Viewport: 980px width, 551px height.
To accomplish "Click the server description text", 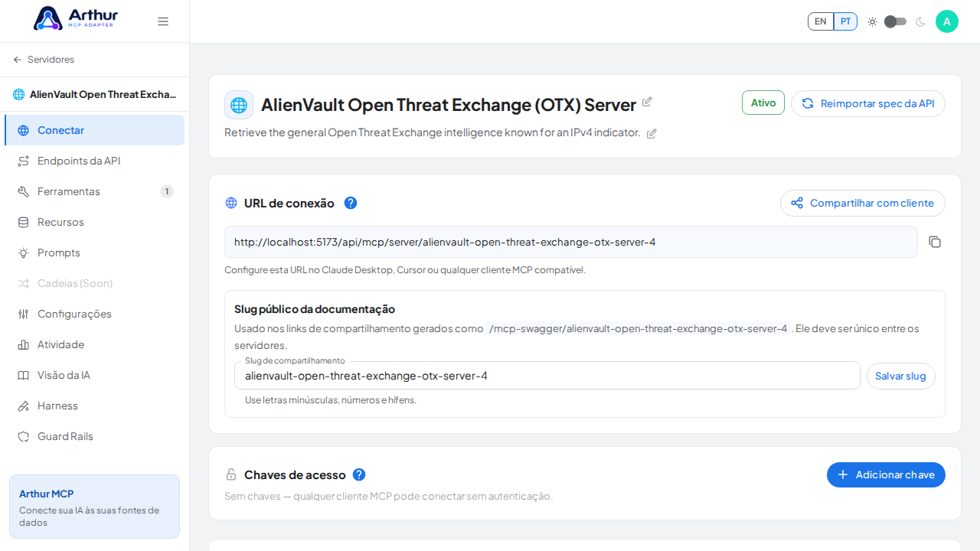I will click(433, 132).
